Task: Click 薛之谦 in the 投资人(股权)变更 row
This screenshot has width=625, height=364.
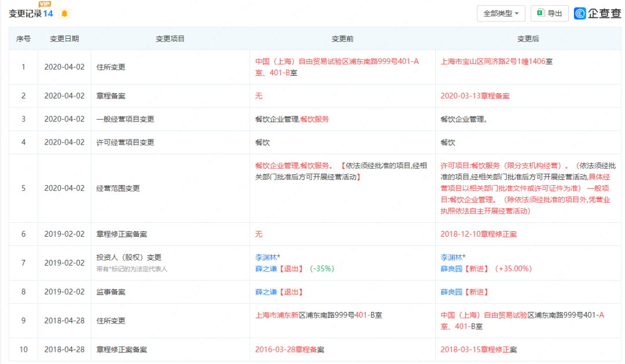Action: click(x=267, y=269)
